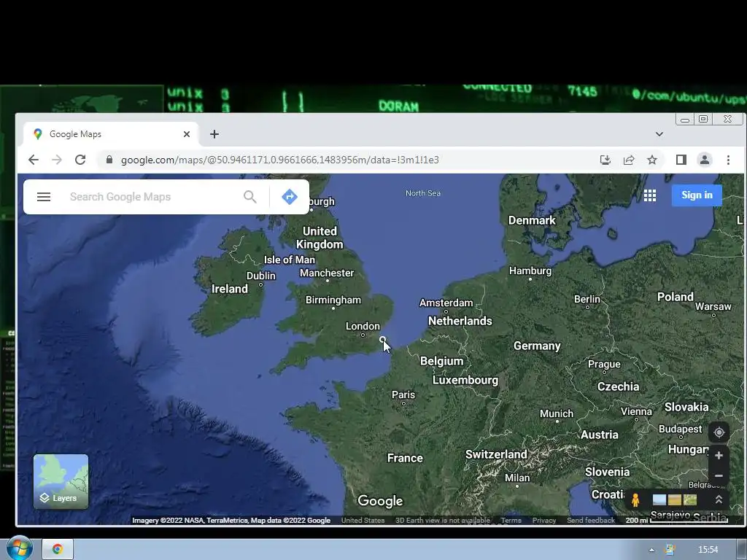The width and height of the screenshot is (747, 560).
Task: Click the install app icon in address bar
Action: [605, 160]
